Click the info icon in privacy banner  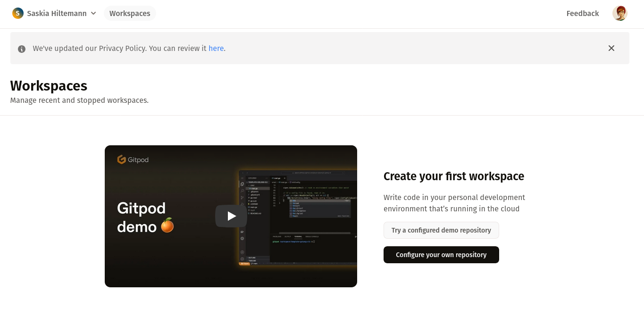tap(22, 49)
